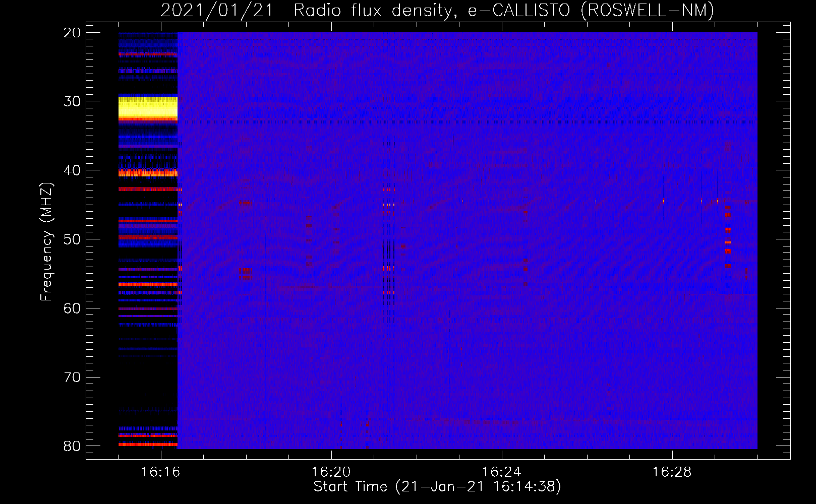Click the time tick label '16:16'

click(x=160, y=472)
